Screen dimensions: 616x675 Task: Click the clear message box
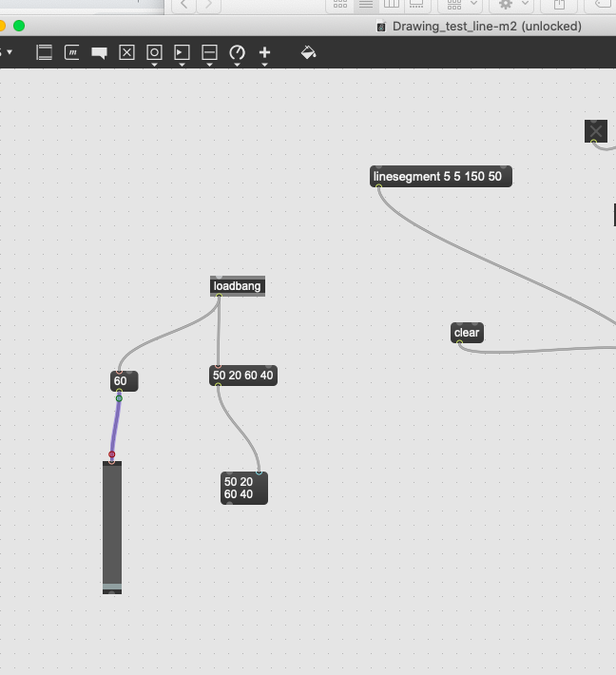pos(467,333)
